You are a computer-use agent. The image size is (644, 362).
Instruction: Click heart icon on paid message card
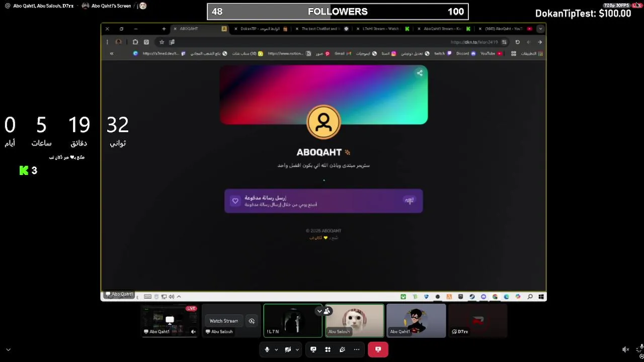pyautogui.click(x=235, y=201)
